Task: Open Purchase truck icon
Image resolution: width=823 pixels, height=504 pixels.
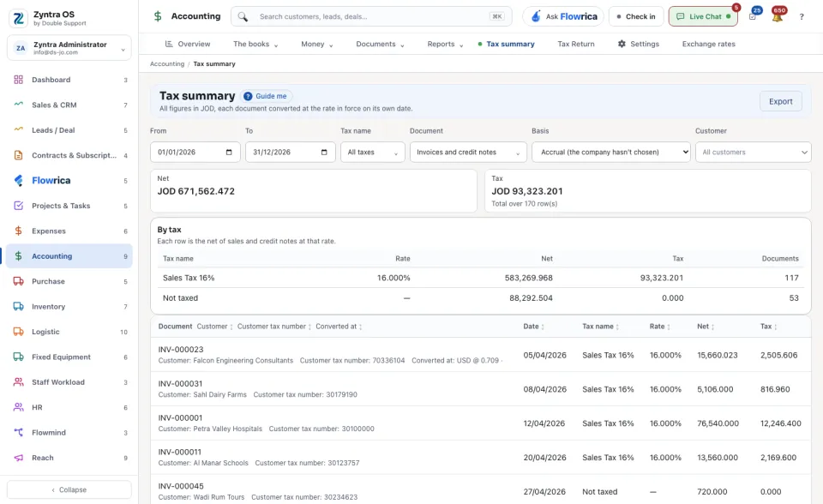Action: (x=18, y=281)
